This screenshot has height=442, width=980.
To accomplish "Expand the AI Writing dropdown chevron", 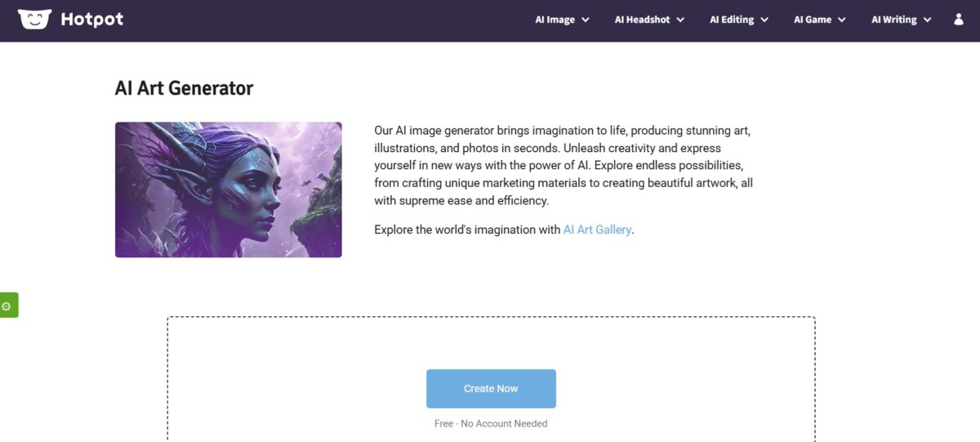I will (927, 20).
